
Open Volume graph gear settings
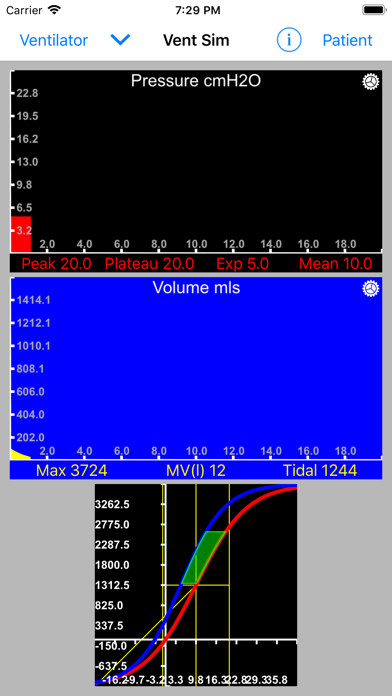point(371,289)
